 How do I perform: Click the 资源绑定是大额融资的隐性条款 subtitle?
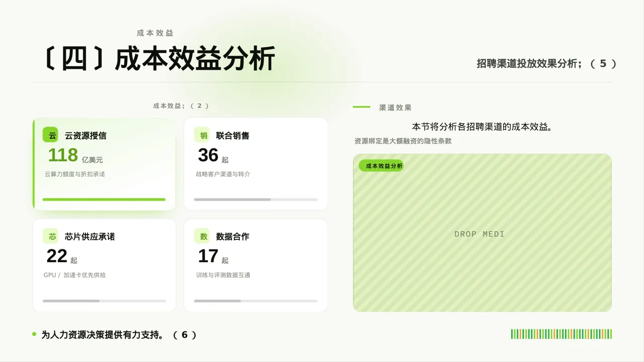403,141
